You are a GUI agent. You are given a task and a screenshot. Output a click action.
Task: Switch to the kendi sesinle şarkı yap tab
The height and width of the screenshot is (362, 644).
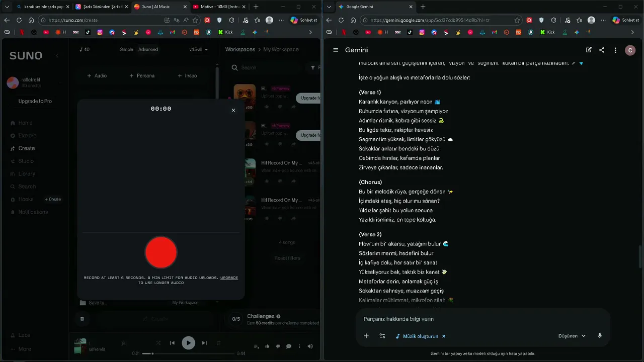pos(42,7)
